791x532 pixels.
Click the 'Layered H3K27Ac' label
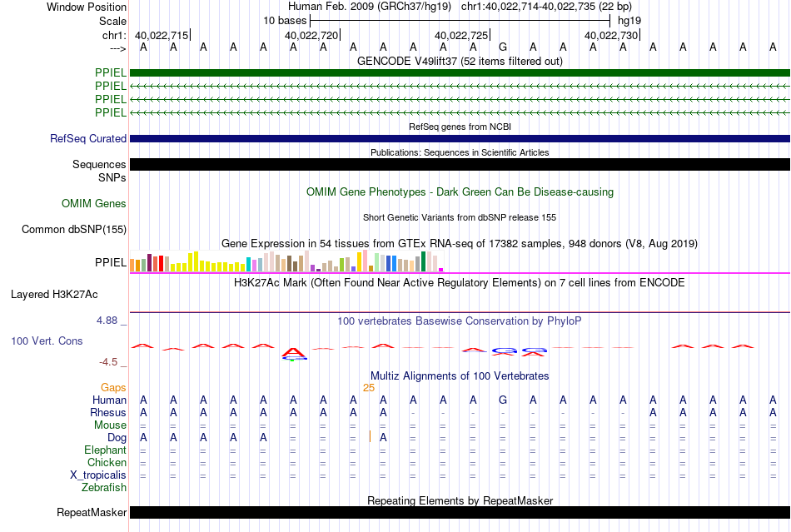pos(54,295)
